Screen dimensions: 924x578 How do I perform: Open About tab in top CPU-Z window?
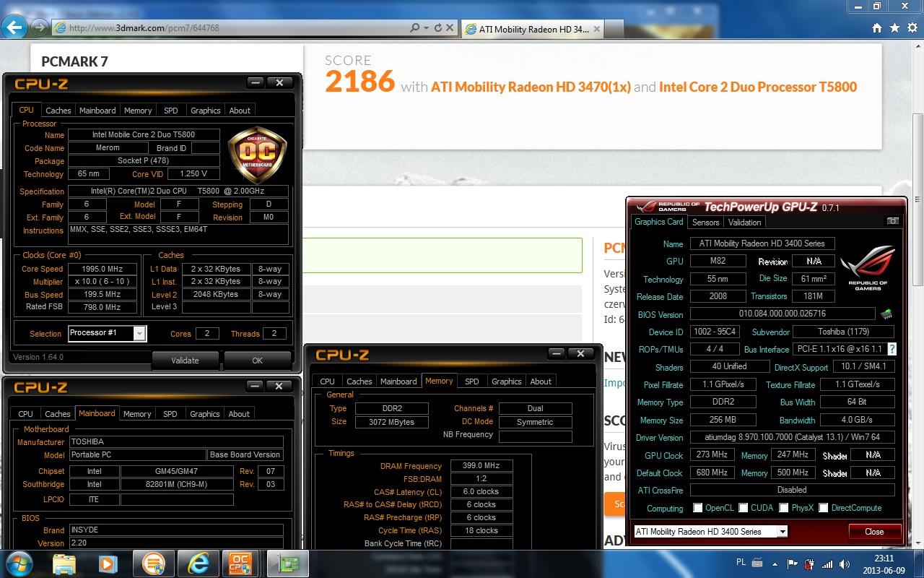pos(240,111)
